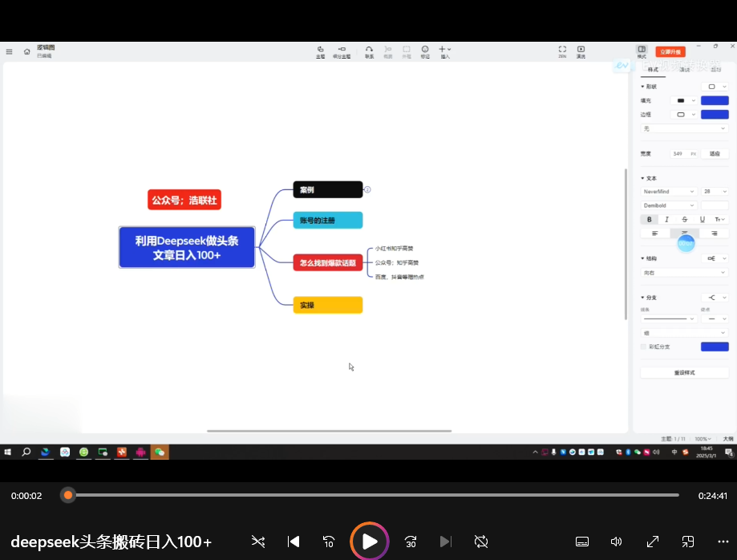Switch to the middle pitch tab in panel

click(x=684, y=70)
